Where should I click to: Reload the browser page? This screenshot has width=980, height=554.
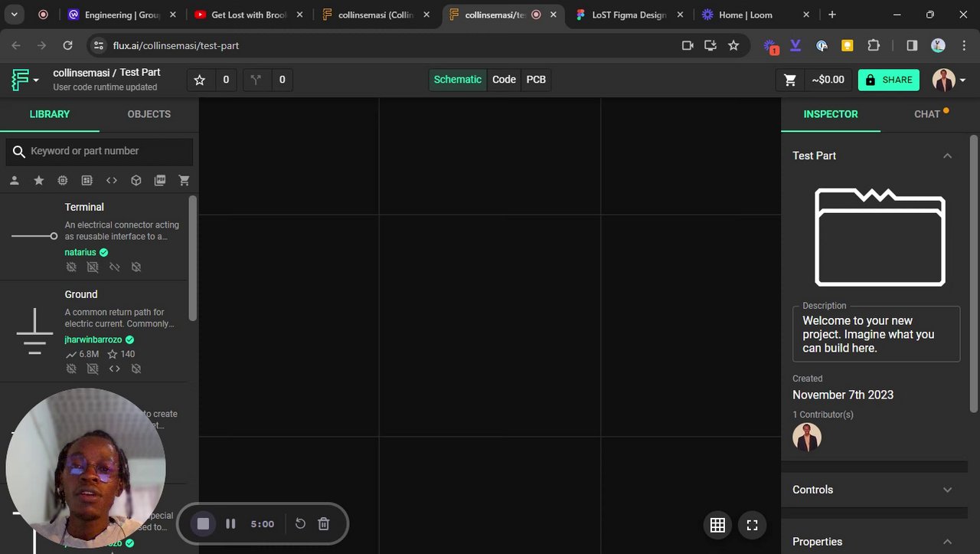tap(67, 45)
